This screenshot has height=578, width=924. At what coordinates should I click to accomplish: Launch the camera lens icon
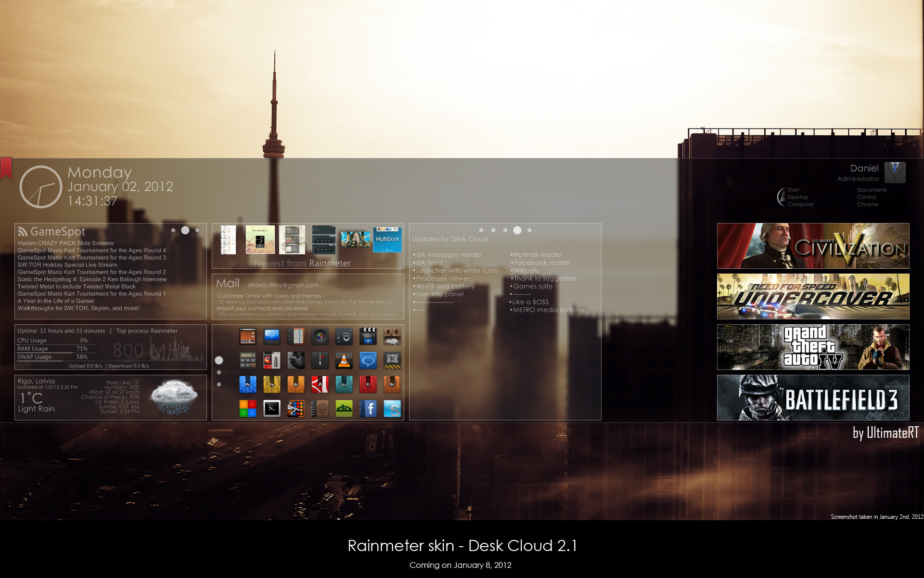[x=320, y=336]
